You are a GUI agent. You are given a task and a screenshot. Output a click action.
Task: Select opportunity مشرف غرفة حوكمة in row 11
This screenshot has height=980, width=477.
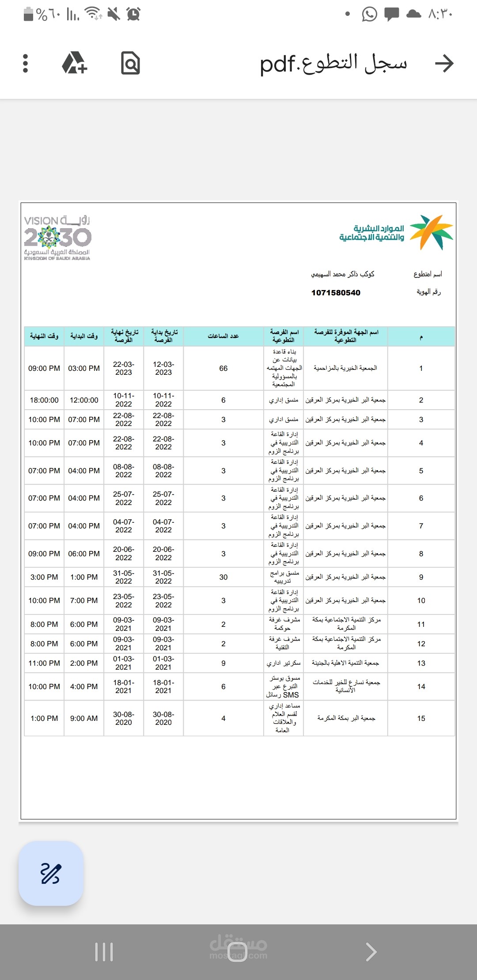(284, 624)
